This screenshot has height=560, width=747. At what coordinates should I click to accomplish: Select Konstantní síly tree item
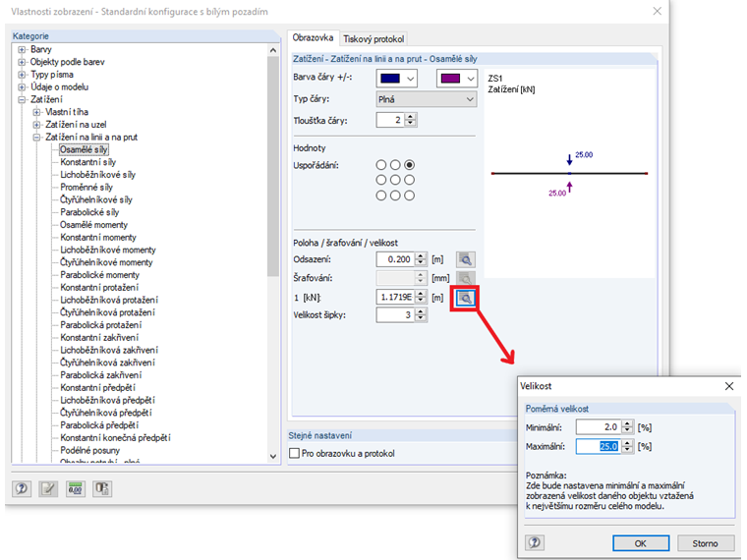(x=88, y=162)
